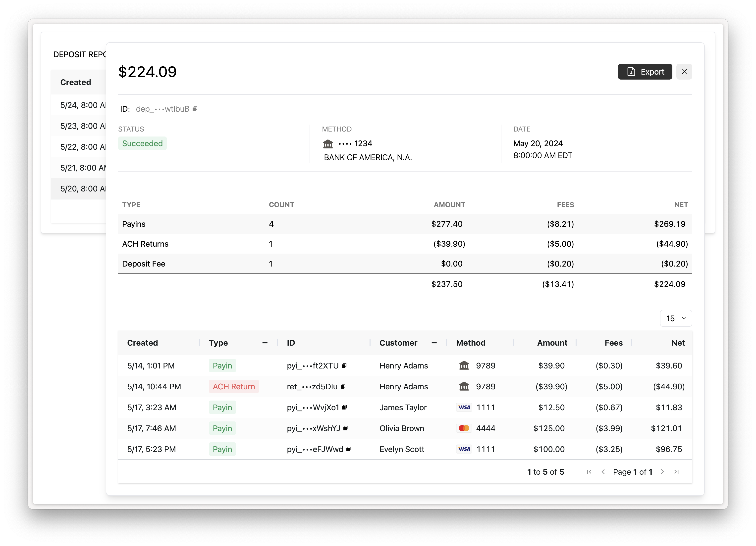Copy payin ID ending ft2XTU
The height and width of the screenshot is (546, 756).
click(x=344, y=365)
